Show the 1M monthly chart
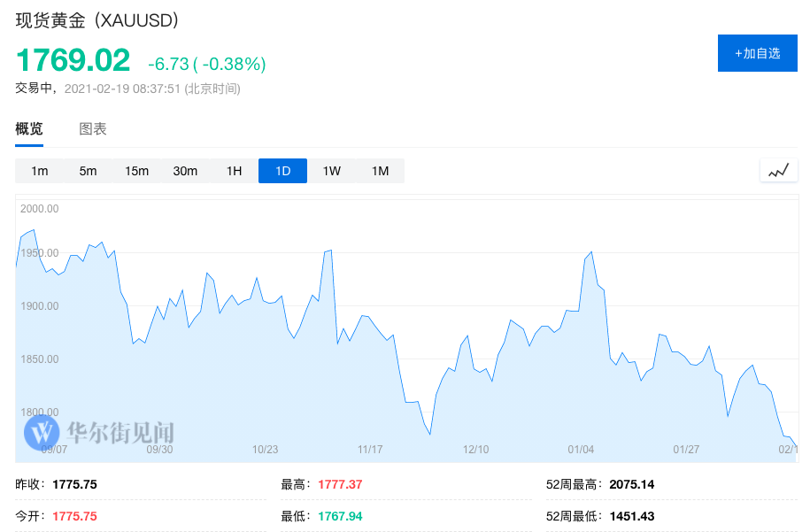The width and height of the screenshot is (810, 532). coord(380,171)
